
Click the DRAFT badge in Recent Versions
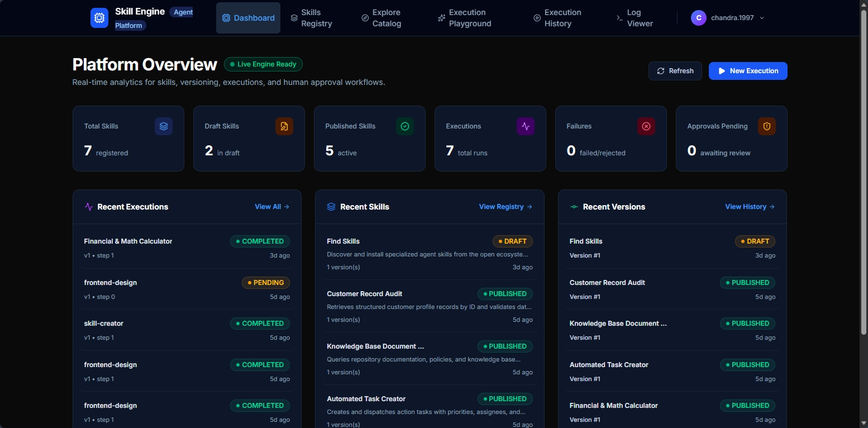point(755,241)
